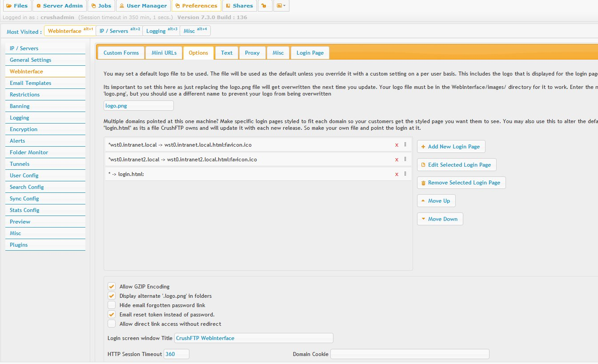Click the Misc most-visited shortcut

[x=195, y=31]
